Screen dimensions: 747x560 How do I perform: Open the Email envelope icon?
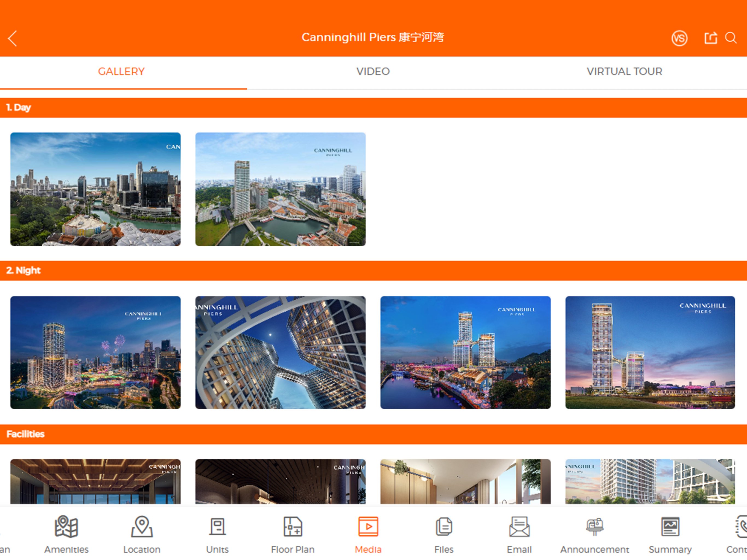(x=520, y=527)
